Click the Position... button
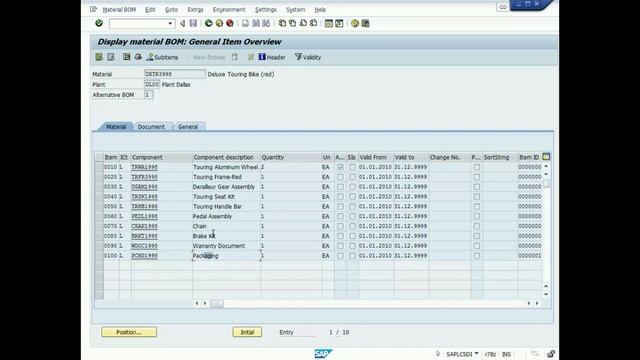 point(129,332)
